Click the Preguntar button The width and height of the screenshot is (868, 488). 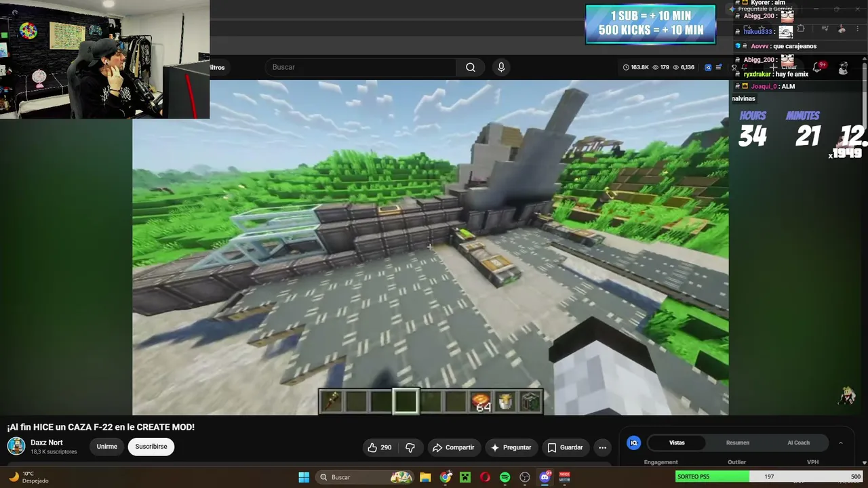[x=511, y=447]
